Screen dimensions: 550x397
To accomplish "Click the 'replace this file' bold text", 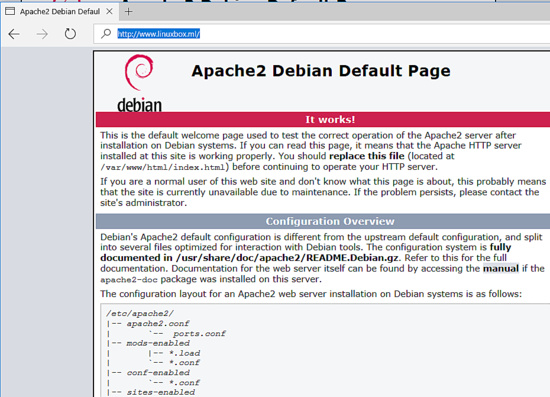I will pos(367,156).
